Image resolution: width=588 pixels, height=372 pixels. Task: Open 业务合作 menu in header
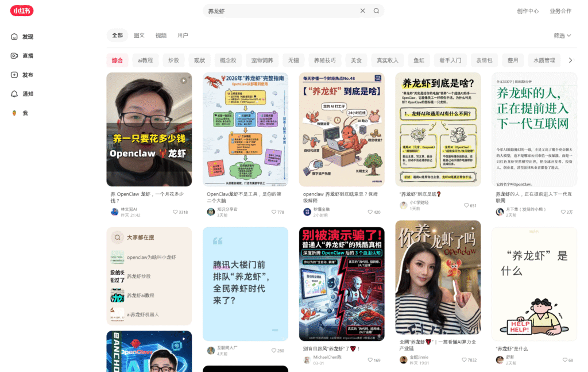pyautogui.click(x=560, y=11)
